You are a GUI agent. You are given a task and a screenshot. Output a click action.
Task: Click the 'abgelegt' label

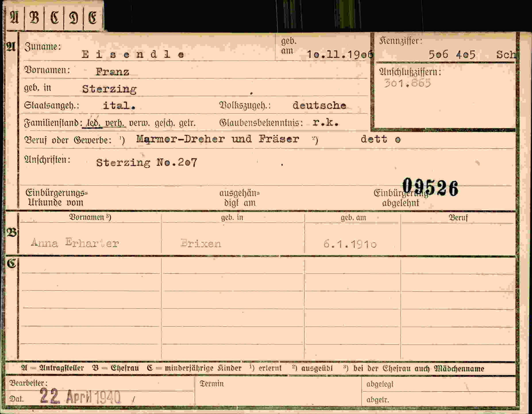380,384
